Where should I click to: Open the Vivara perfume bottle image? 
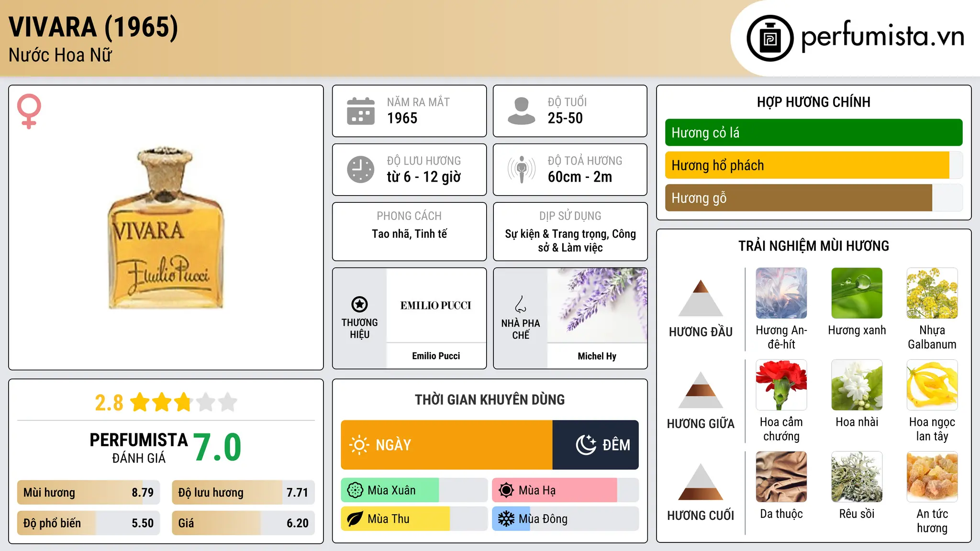166,228
